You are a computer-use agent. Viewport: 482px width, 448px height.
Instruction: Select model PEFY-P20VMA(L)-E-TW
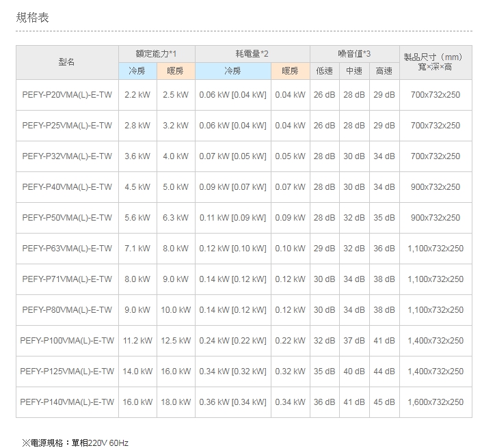(66, 95)
